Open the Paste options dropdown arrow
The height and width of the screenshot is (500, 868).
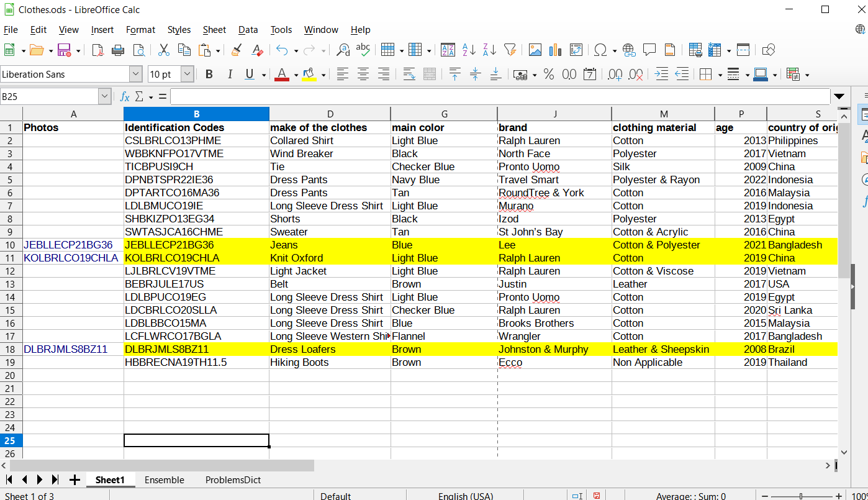218,51
